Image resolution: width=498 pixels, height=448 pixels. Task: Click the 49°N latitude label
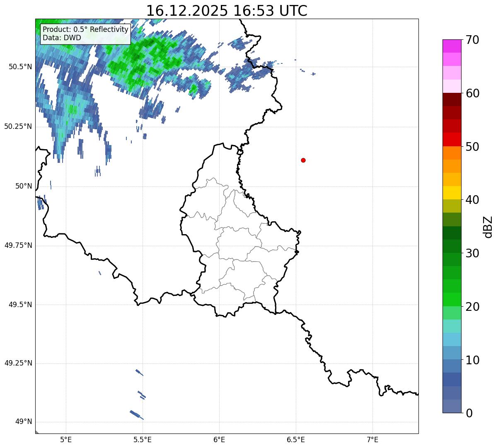click(24, 421)
